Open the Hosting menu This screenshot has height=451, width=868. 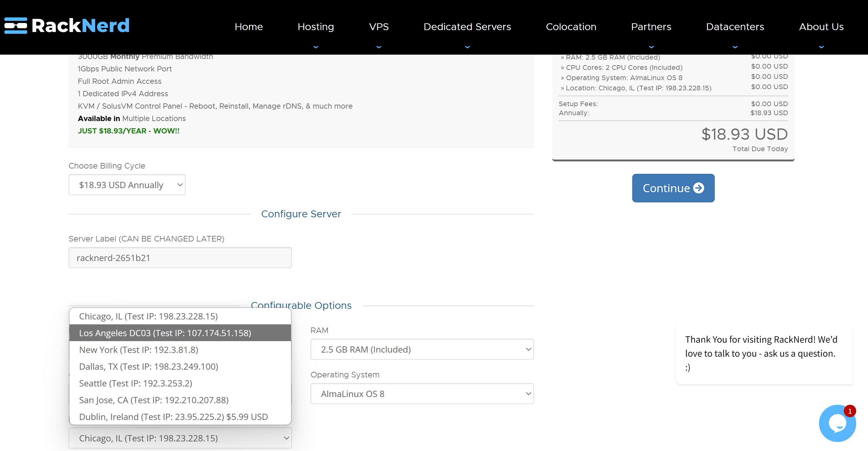(x=316, y=27)
